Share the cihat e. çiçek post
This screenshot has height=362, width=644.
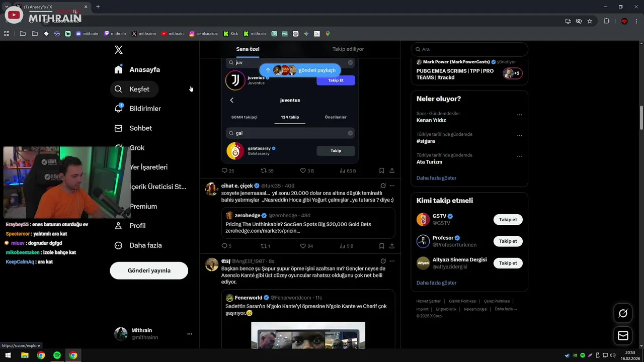[x=392, y=246]
